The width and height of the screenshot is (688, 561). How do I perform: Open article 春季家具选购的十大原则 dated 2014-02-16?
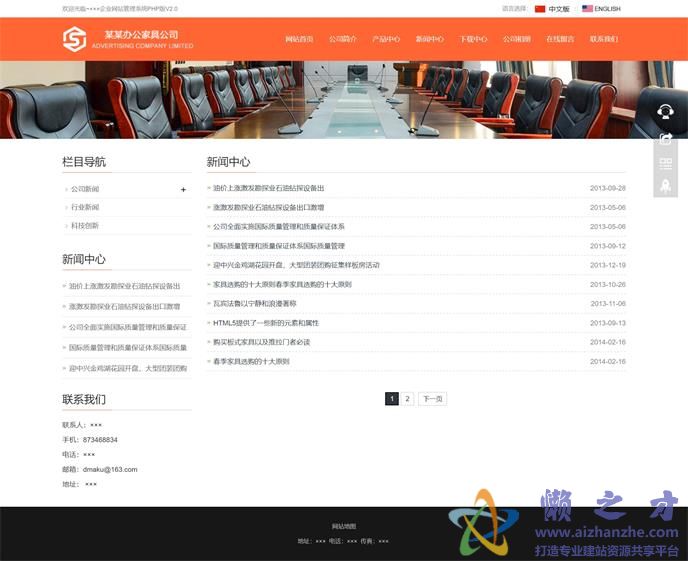point(251,361)
